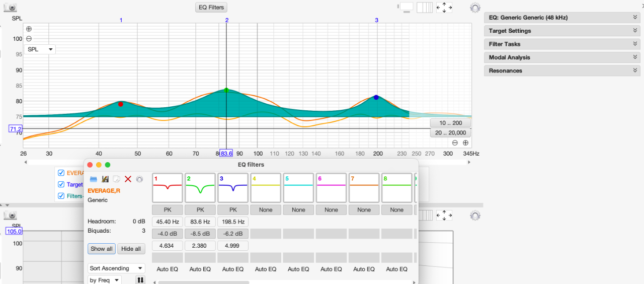Click filter label 1 above the graph
Viewport: 644px width, 284px height.
tap(121, 20)
